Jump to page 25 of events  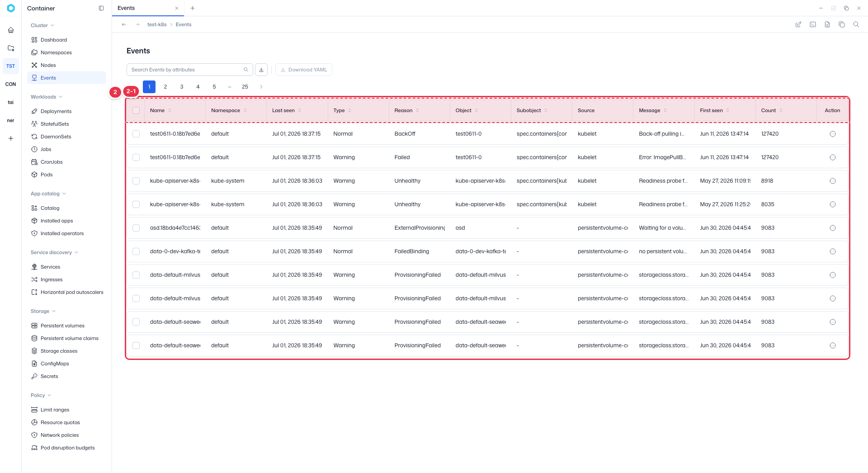click(x=245, y=87)
